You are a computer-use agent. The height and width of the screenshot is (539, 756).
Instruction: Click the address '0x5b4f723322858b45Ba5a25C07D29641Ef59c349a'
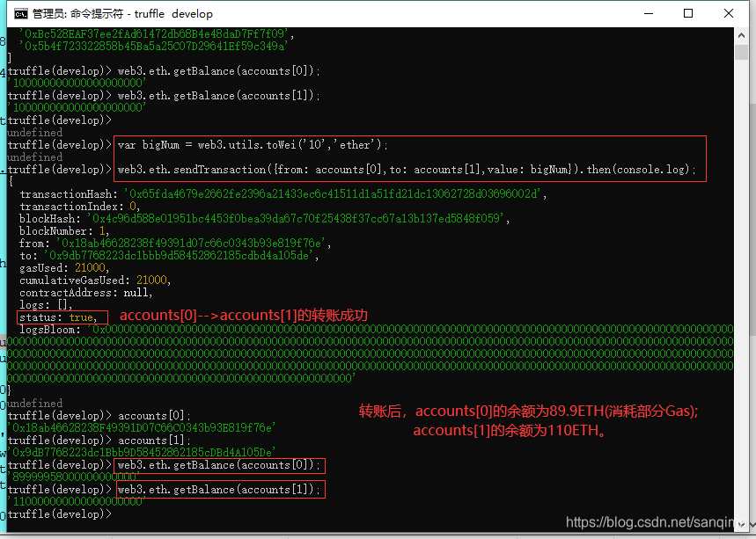(x=154, y=47)
